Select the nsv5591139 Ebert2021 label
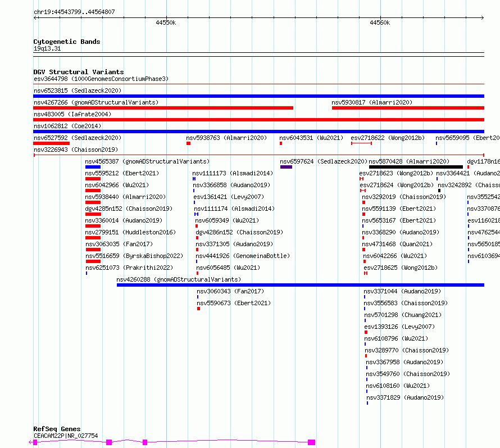500x448 pixels. point(399,209)
